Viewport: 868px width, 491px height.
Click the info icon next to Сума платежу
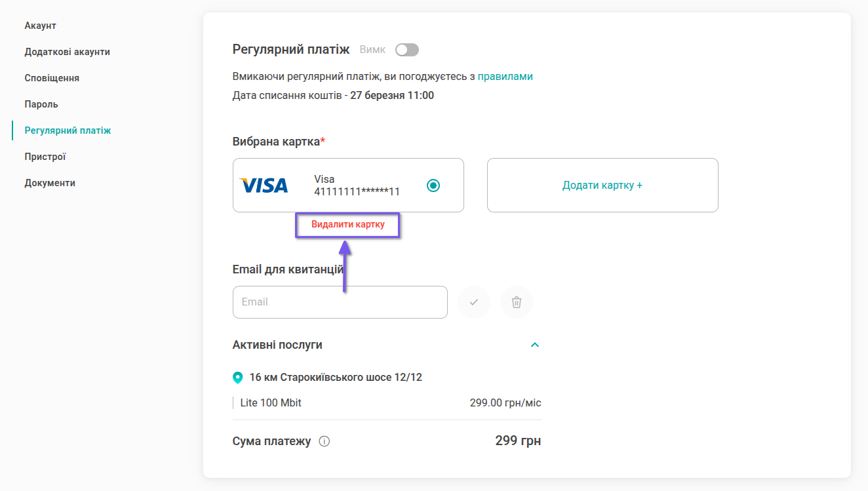tap(324, 441)
